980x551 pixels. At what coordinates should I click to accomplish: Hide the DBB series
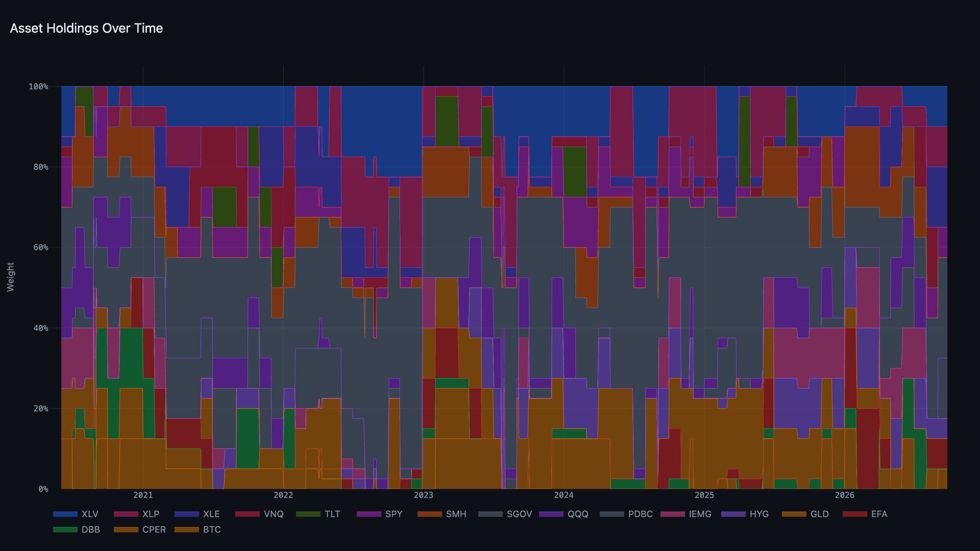pyautogui.click(x=77, y=529)
